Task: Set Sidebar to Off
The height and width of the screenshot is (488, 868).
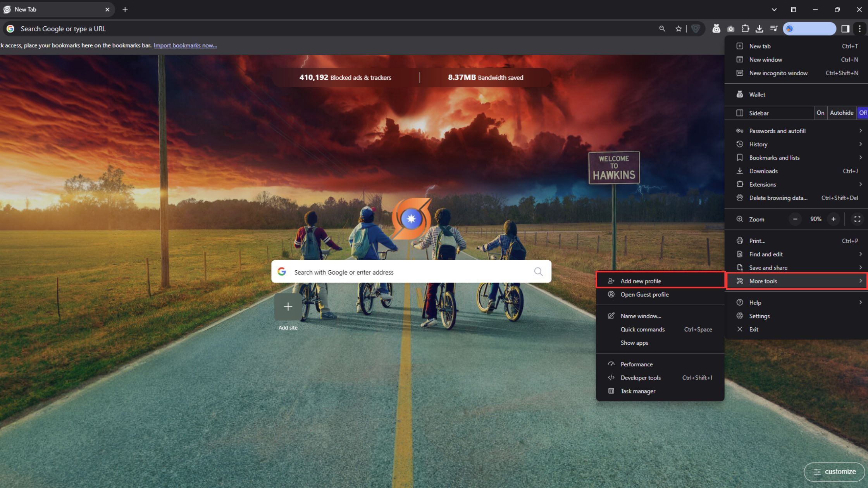Action: point(863,113)
